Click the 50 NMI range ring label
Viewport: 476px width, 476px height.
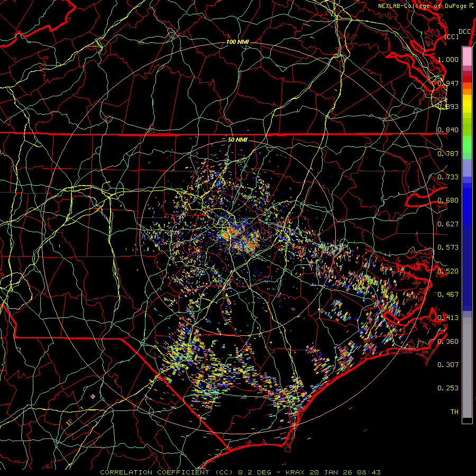pyautogui.click(x=237, y=140)
